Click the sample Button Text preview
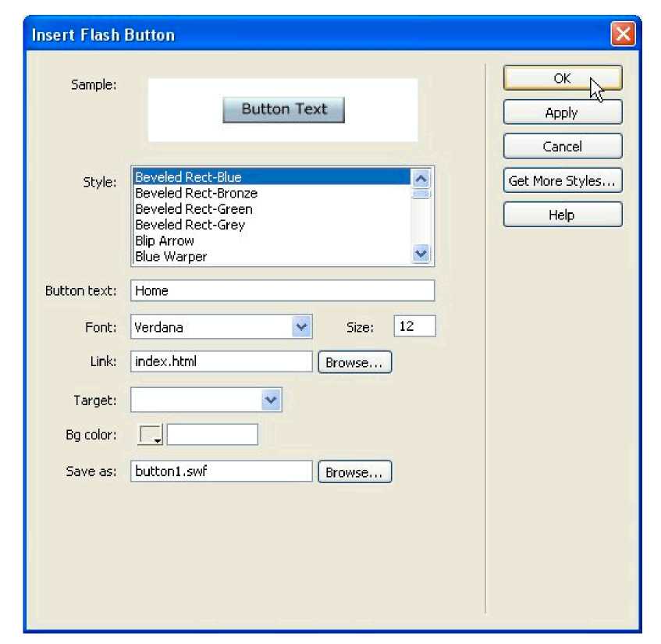Image resolution: width=661 pixels, height=644 pixels. pos(284,109)
